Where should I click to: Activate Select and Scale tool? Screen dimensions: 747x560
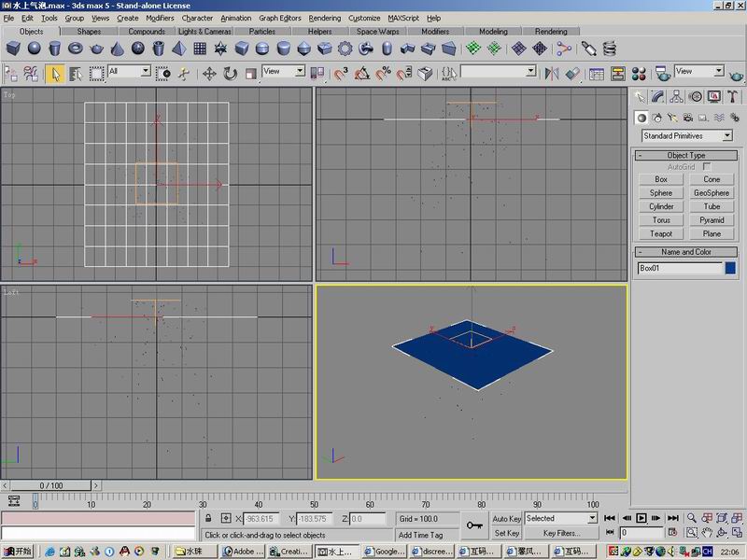tap(250, 74)
